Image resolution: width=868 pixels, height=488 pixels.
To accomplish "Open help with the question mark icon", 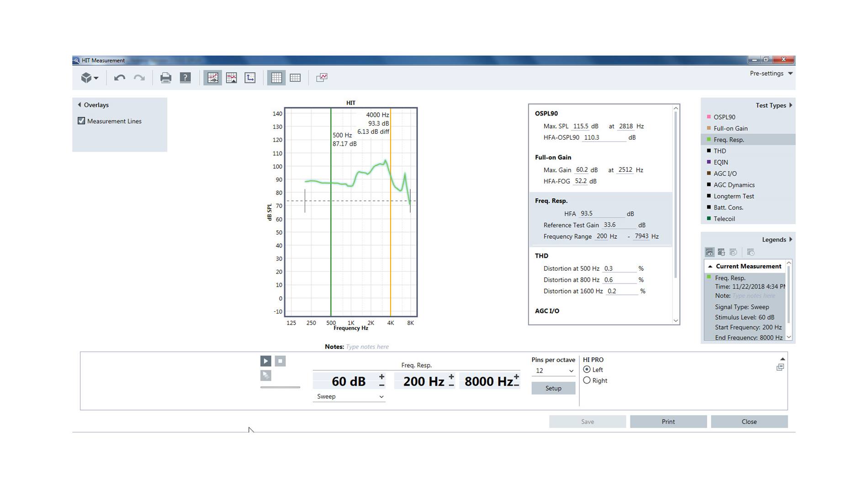I will [185, 78].
